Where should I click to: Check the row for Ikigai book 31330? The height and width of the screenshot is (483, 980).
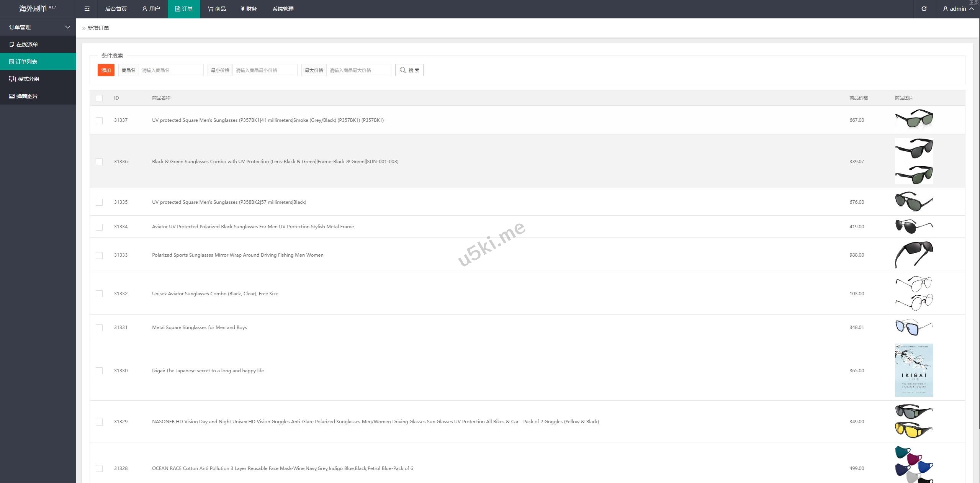pyautogui.click(x=99, y=371)
